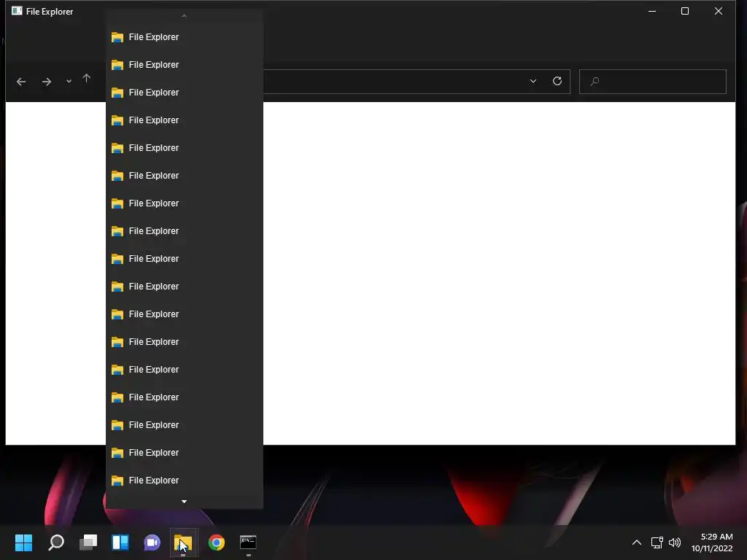Image resolution: width=747 pixels, height=560 pixels.
Task: Click the File Explorer search box
Action: coord(653,82)
